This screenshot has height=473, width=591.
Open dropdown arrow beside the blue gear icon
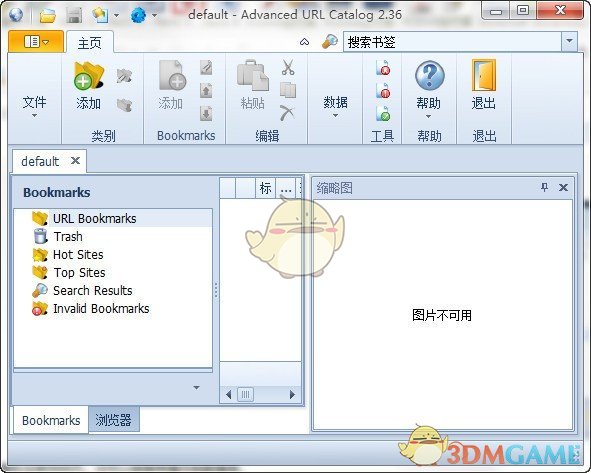[154, 15]
